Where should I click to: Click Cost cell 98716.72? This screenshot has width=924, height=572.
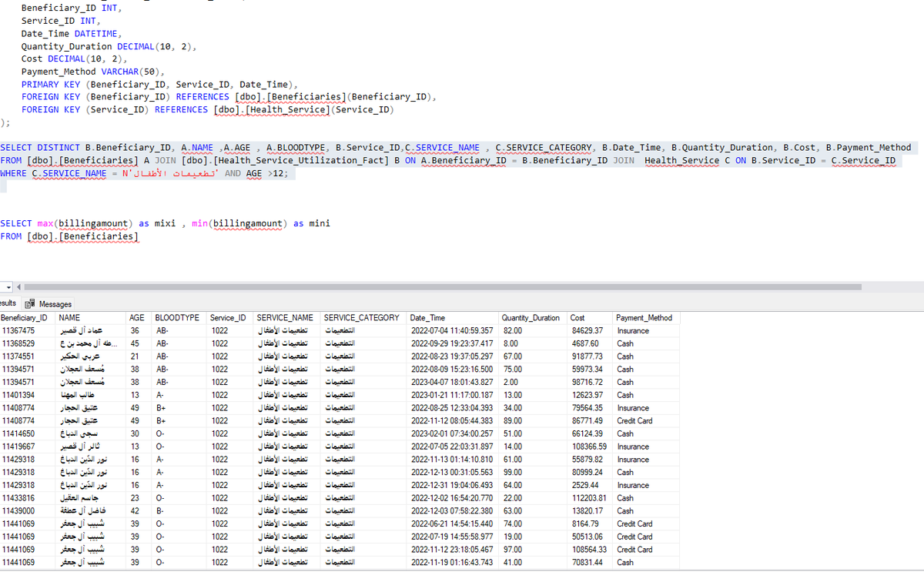pyautogui.click(x=591, y=382)
